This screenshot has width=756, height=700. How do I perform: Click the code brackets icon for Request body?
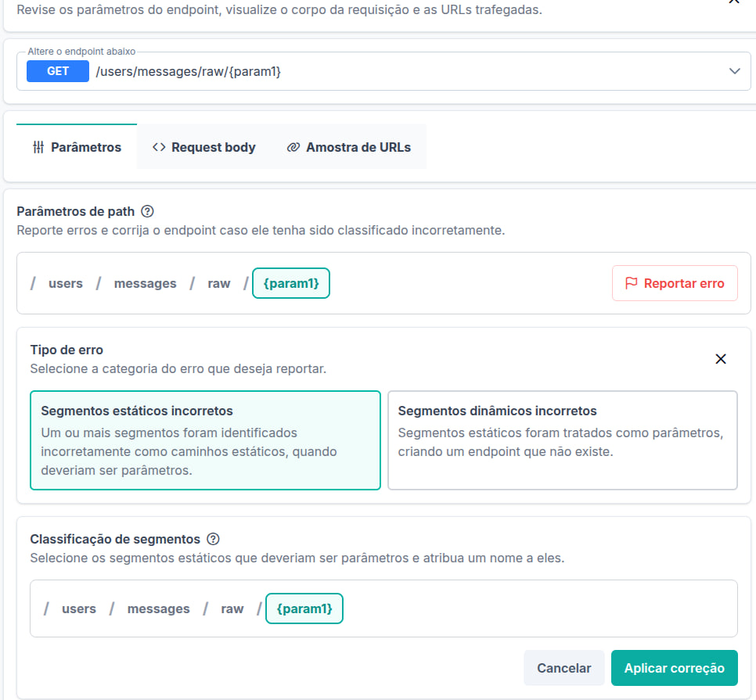tap(159, 147)
